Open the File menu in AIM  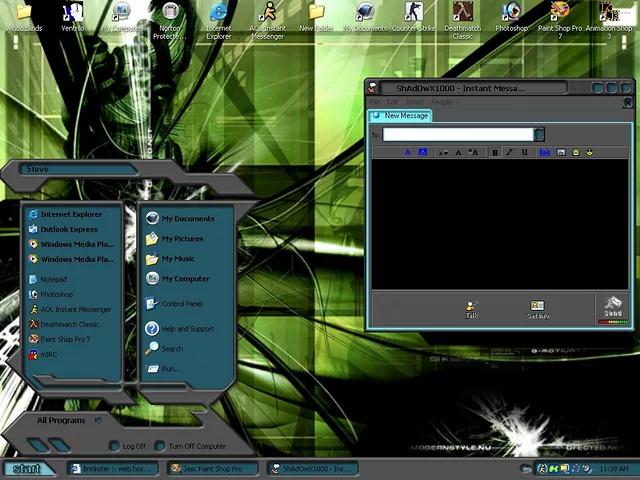tap(374, 102)
